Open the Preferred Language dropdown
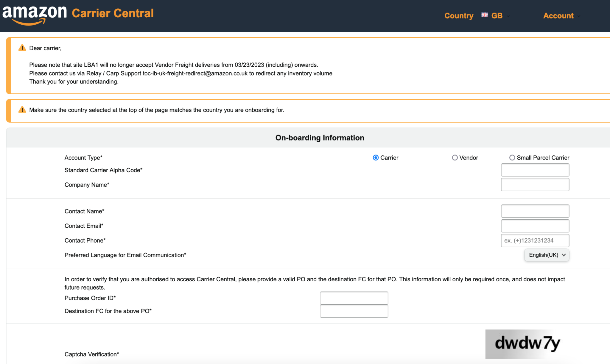This screenshot has width=610, height=364. pyautogui.click(x=547, y=255)
